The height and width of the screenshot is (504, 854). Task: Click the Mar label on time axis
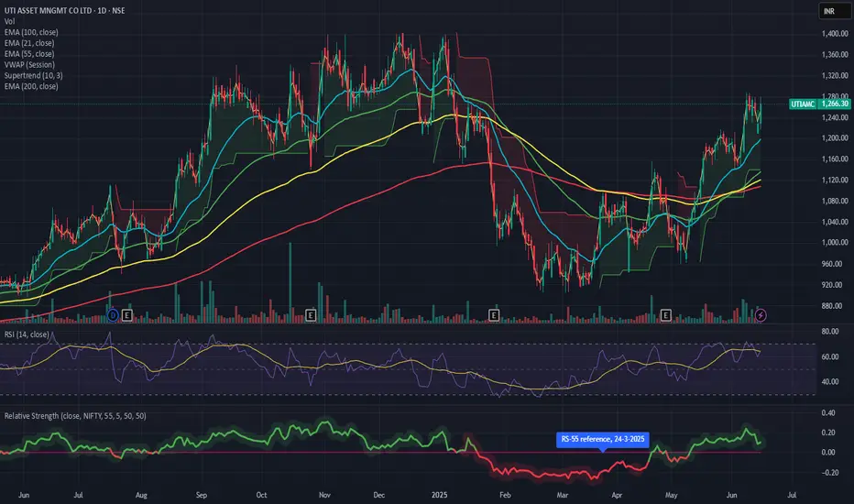563,495
